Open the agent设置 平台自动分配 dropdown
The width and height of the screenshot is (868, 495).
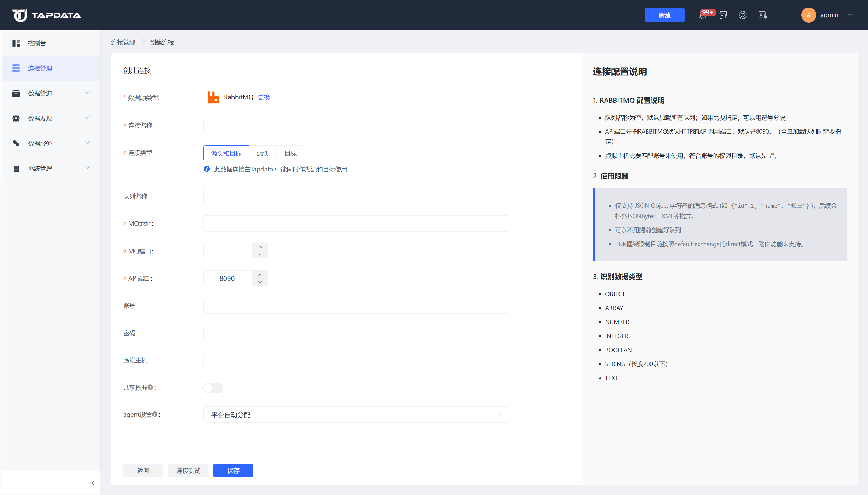coord(356,415)
